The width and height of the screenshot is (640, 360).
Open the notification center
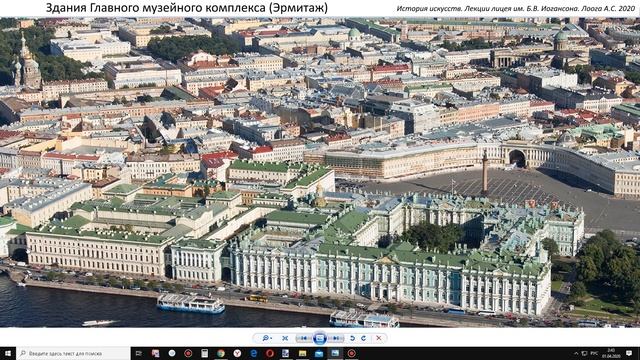(x=629, y=353)
